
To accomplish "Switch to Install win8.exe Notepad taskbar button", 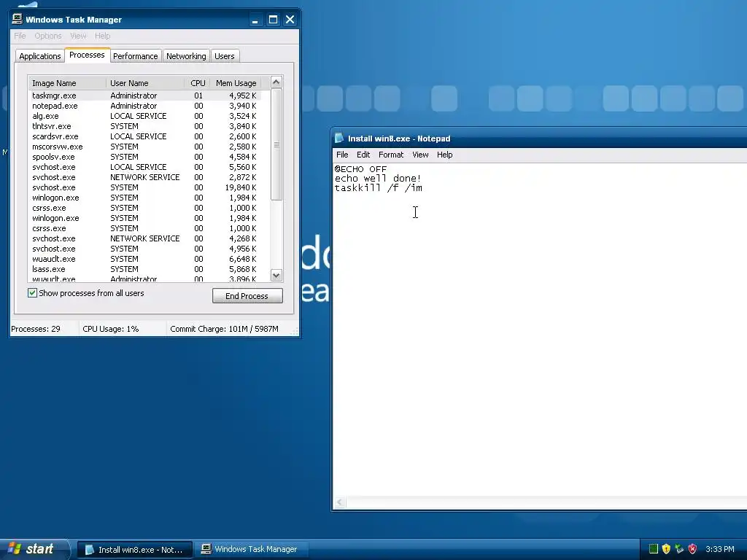I will tap(135, 550).
